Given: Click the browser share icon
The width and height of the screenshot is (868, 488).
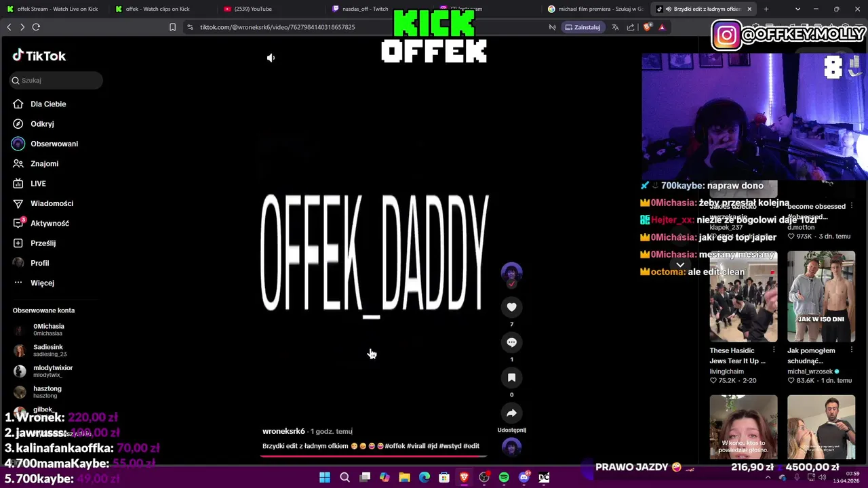Looking at the screenshot, I should click(x=631, y=27).
